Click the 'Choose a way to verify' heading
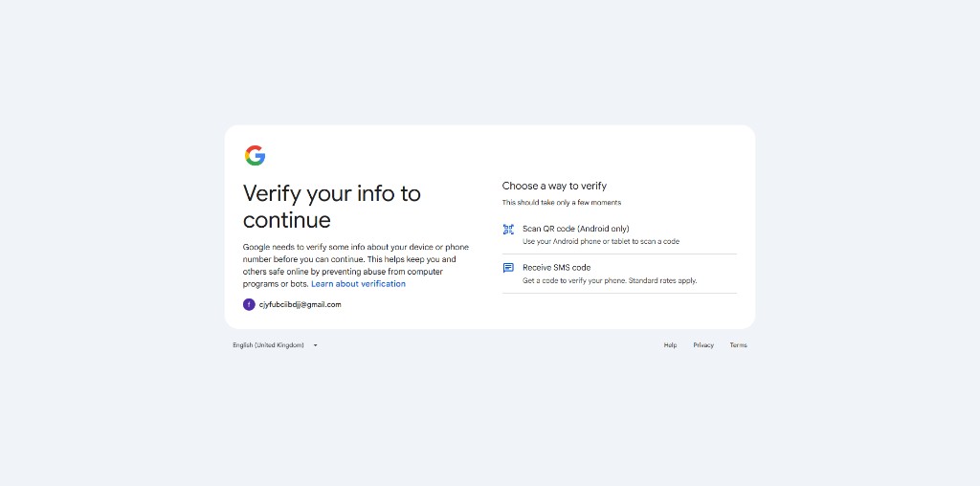 click(554, 186)
